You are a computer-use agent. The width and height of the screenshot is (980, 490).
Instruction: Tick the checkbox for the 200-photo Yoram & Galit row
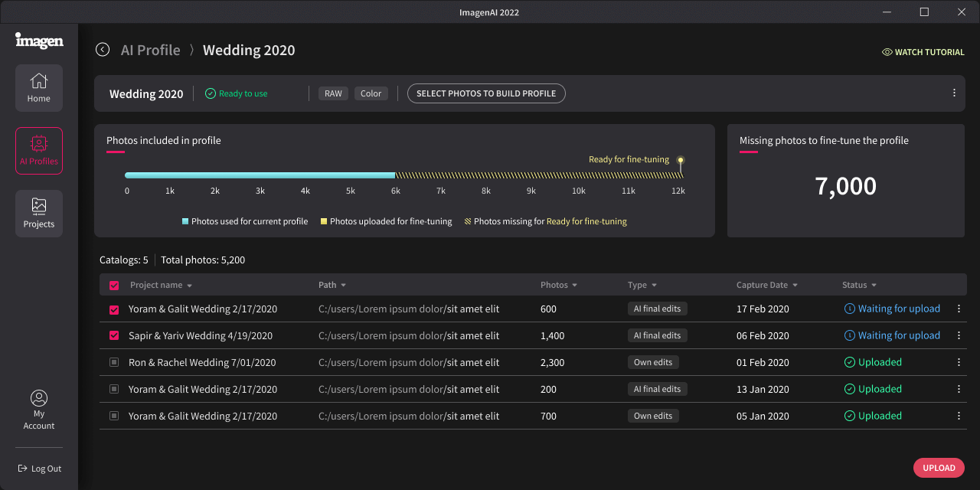[x=114, y=389]
